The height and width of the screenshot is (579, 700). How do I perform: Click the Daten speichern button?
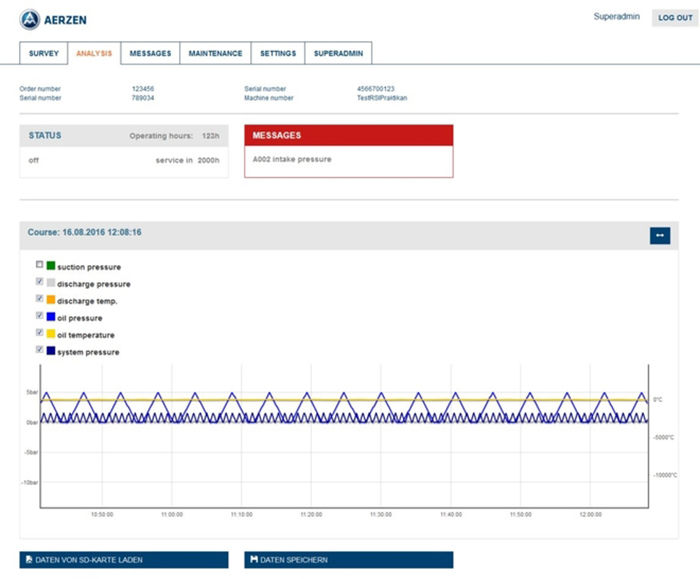click(349, 560)
